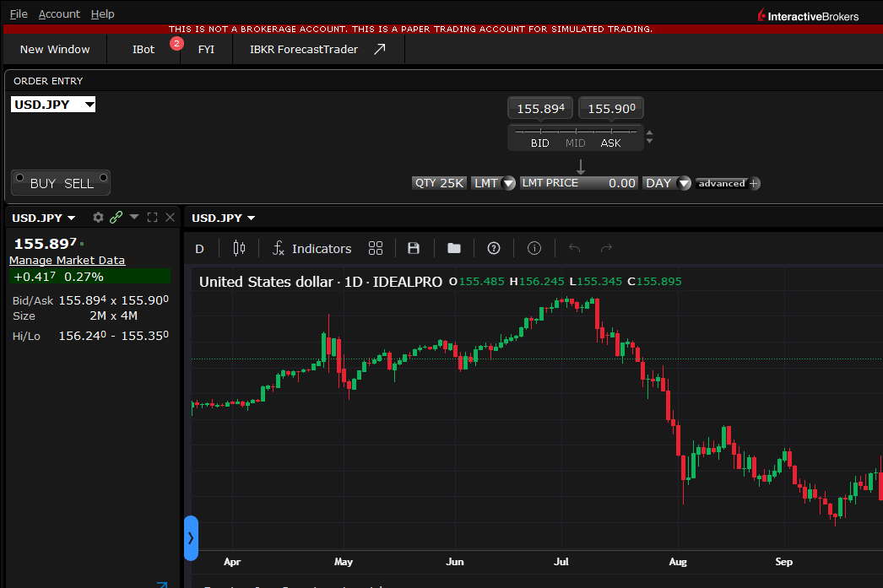Open the File menu
This screenshot has width=883, height=588.
19,14
